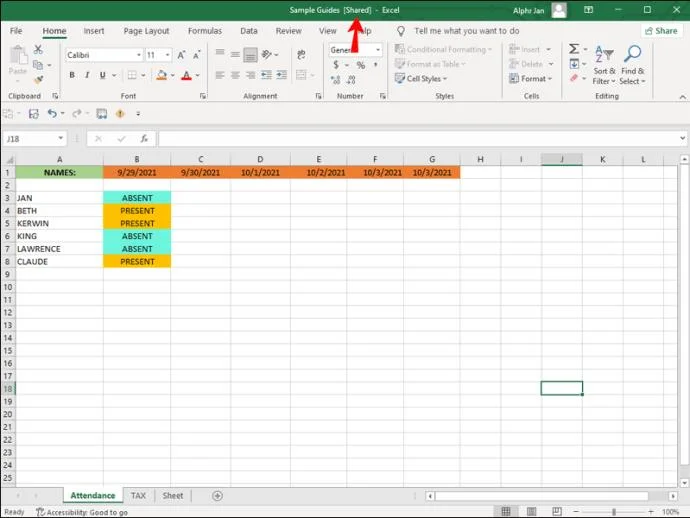This screenshot has width=690, height=518.
Task: Apply the Borders button
Action: (x=132, y=75)
